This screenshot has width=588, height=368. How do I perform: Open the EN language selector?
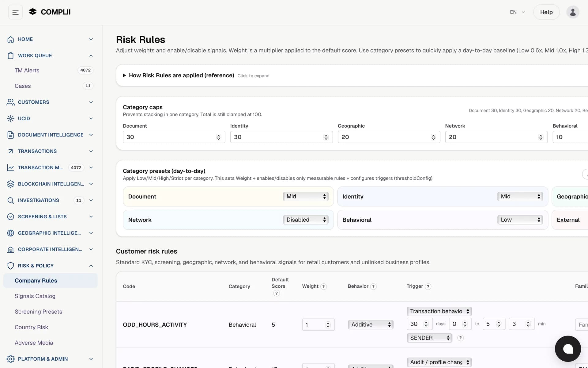click(517, 12)
